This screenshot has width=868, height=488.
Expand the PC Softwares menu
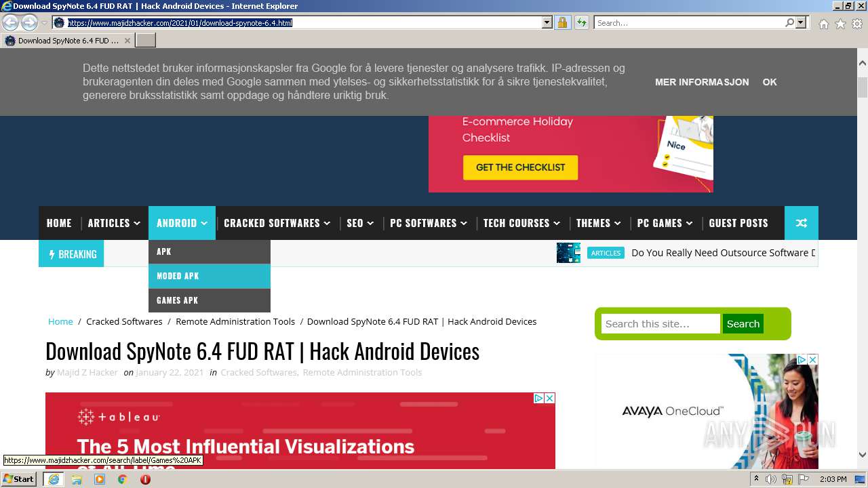coord(429,223)
